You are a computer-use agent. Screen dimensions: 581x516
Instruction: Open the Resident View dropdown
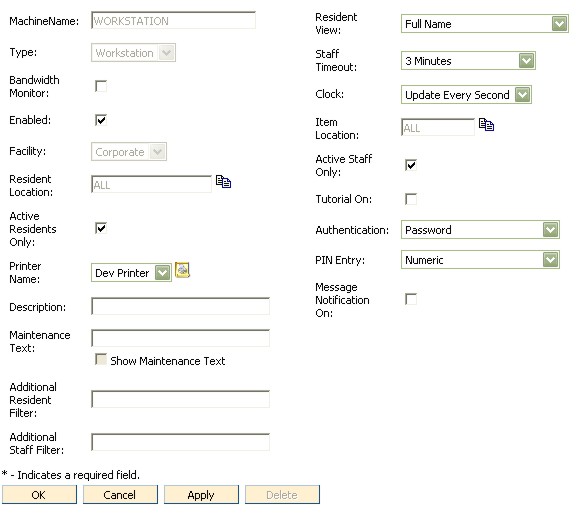click(x=485, y=24)
